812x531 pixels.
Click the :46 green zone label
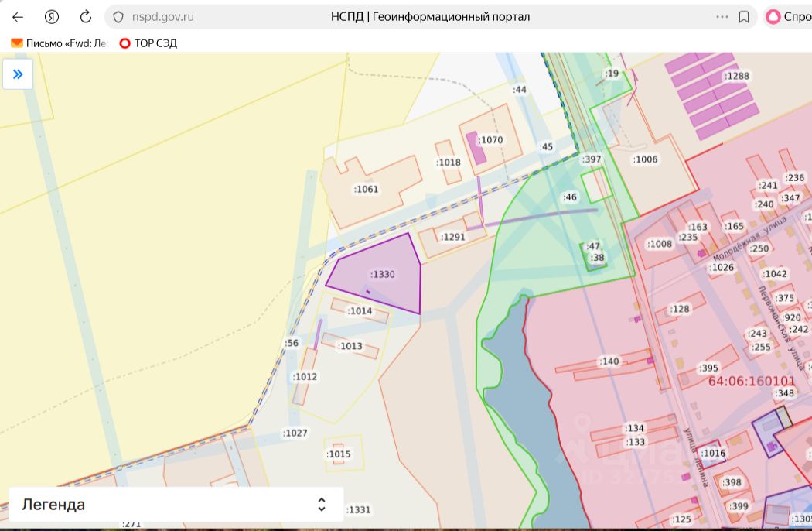pyautogui.click(x=570, y=197)
